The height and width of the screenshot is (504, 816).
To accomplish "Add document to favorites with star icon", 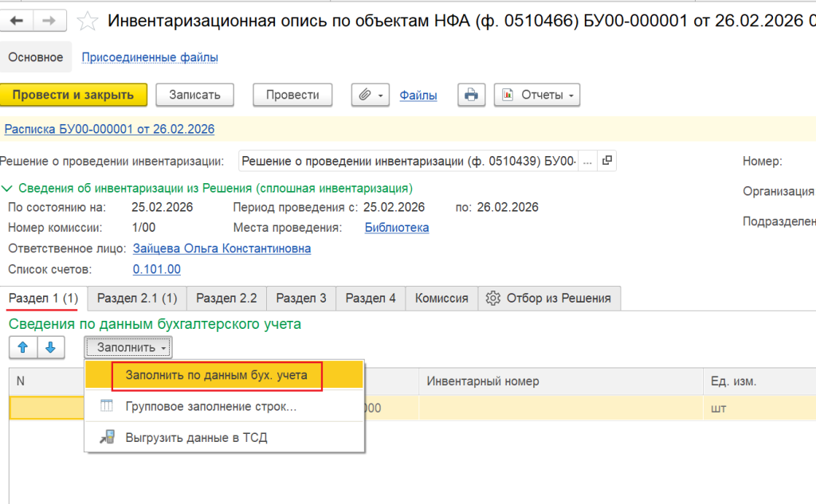I will (87, 21).
